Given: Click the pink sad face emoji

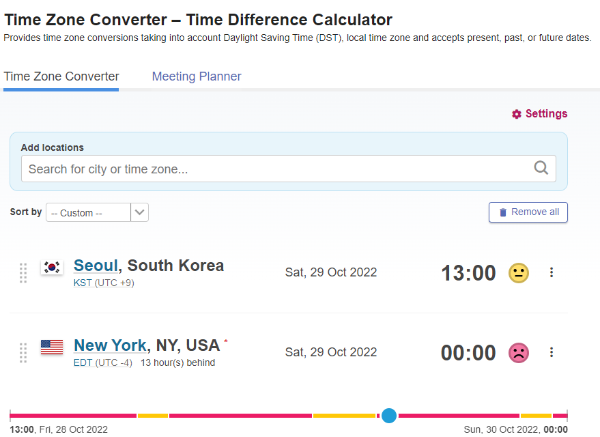Looking at the screenshot, I should (518, 352).
